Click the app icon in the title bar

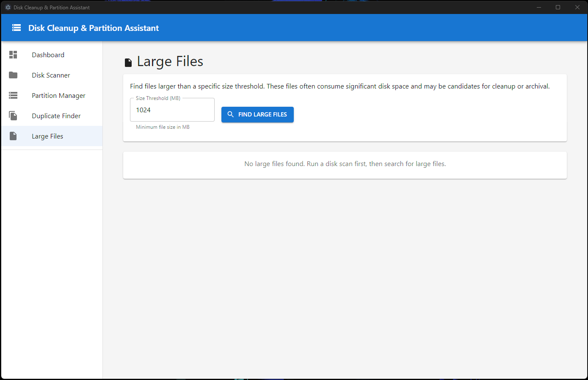8,7
